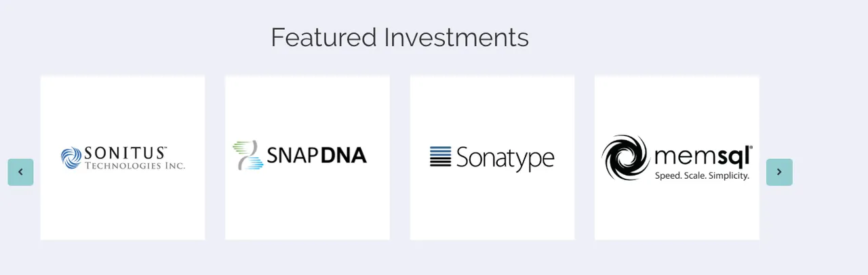
Task: Click the Sonatype striped bars icon
Action: point(440,156)
